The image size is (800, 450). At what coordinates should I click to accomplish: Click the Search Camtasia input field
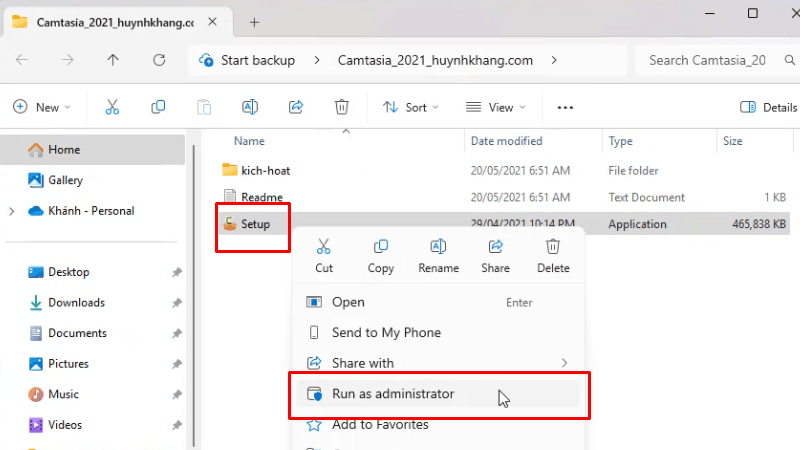pos(712,60)
